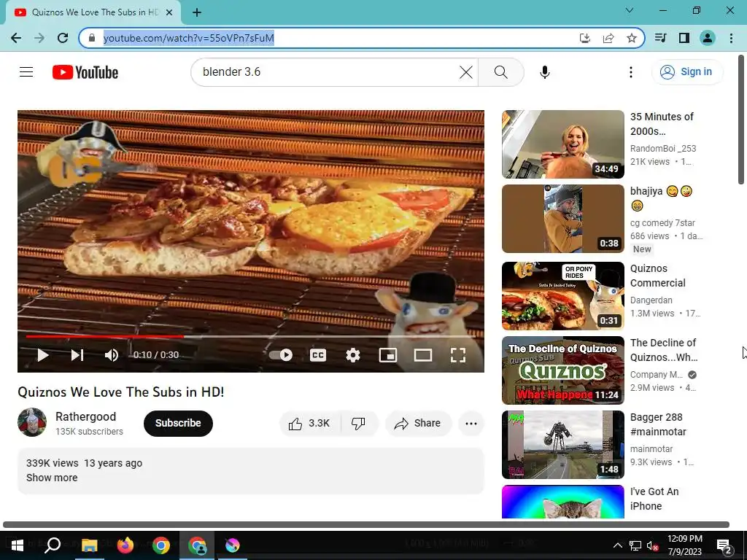Clear the search box with the X icon
The width and height of the screenshot is (747, 560).
[x=466, y=72]
